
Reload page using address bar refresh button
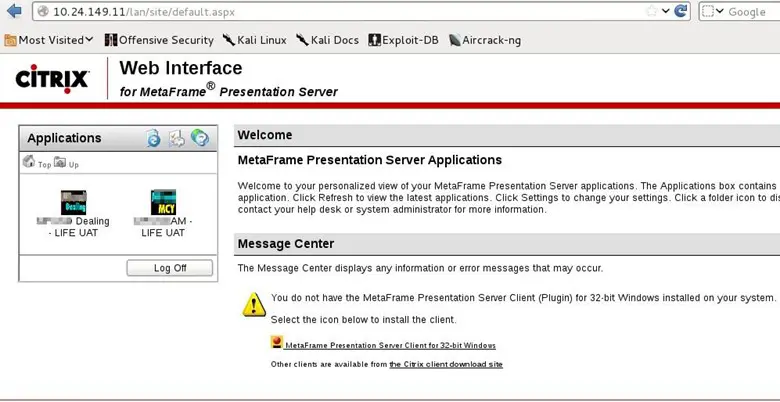(x=681, y=12)
